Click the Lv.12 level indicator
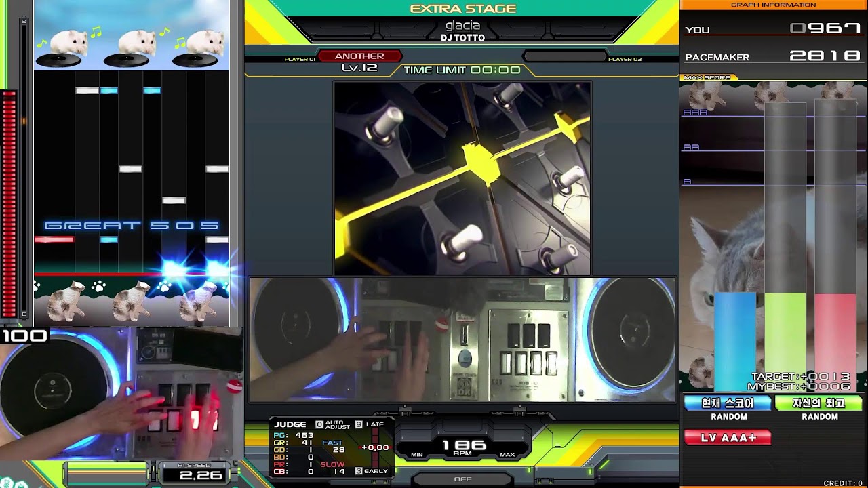The height and width of the screenshot is (488, 868). tap(359, 68)
